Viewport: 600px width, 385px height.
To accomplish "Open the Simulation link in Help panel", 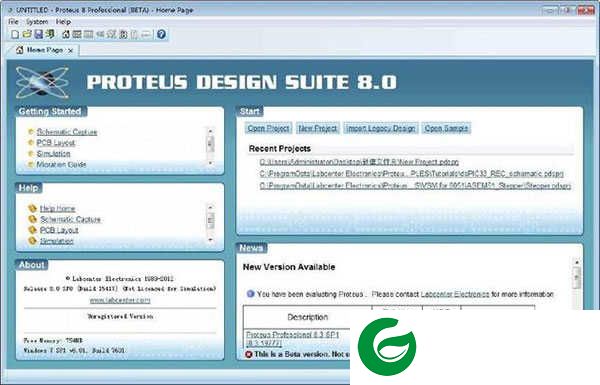I will pos(57,241).
